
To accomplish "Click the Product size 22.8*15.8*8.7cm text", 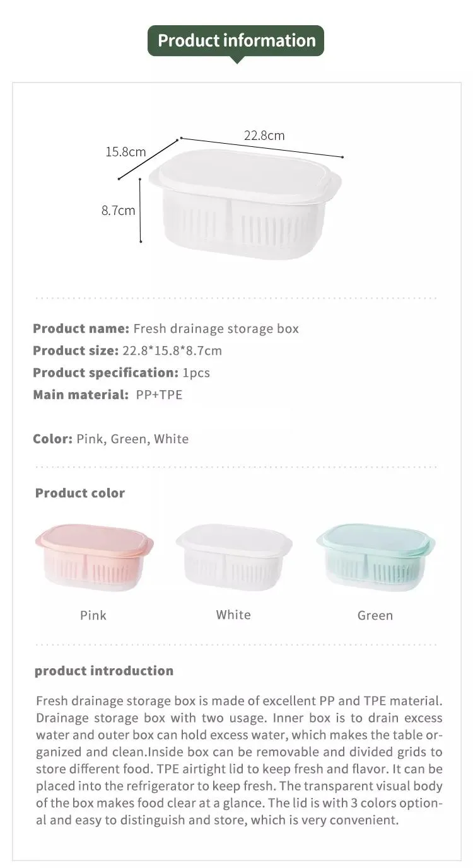I will pyautogui.click(x=127, y=350).
